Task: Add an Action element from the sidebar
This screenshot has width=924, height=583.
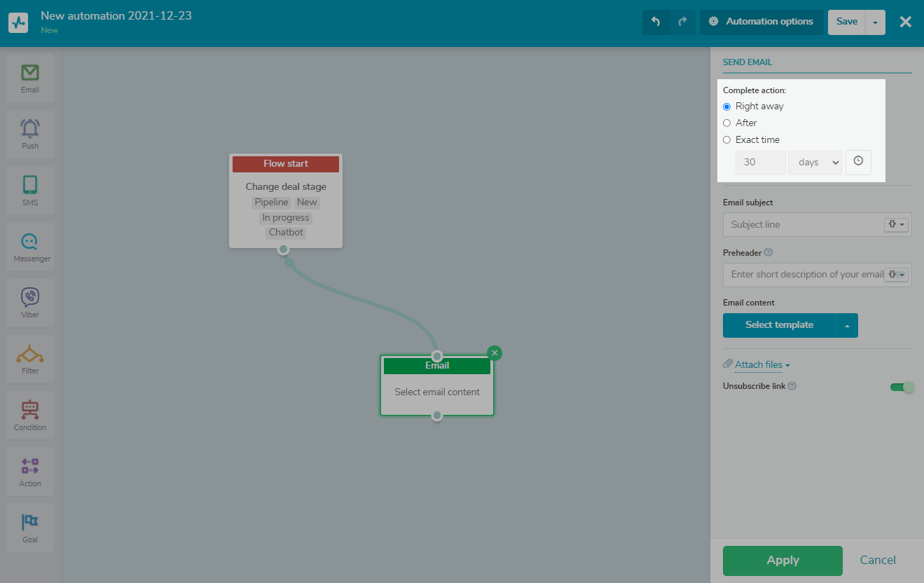Action: 30,472
